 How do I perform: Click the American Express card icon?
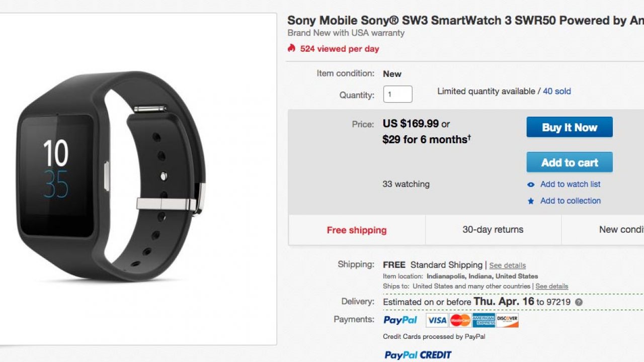coord(484,320)
